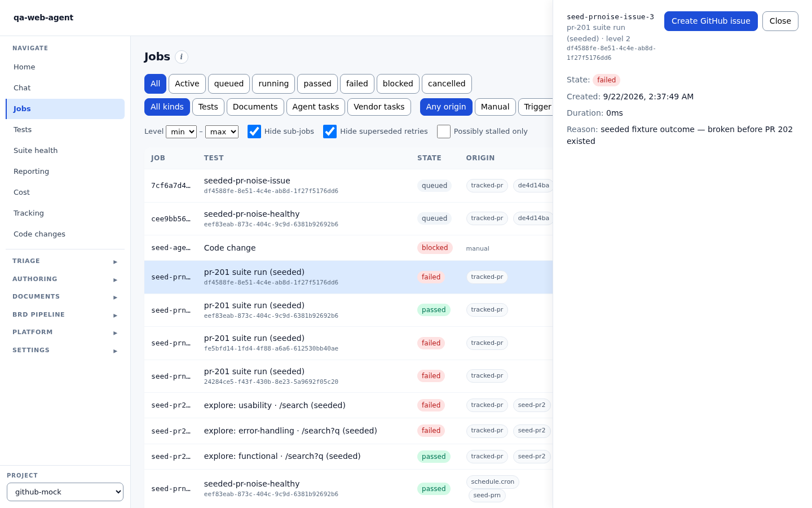This screenshot has width=812, height=508.
Task: Click the Jobs info icon
Action: [182, 57]
